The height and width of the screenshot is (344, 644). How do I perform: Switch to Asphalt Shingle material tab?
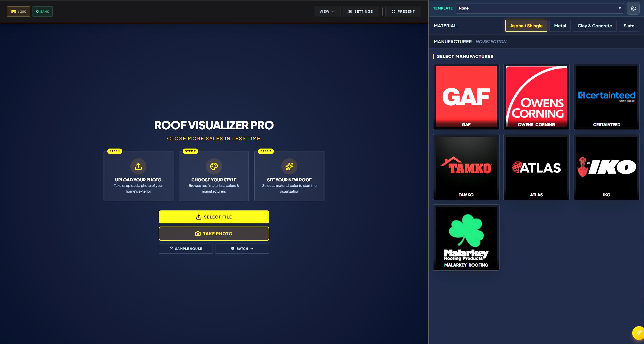tap(526, 26)
